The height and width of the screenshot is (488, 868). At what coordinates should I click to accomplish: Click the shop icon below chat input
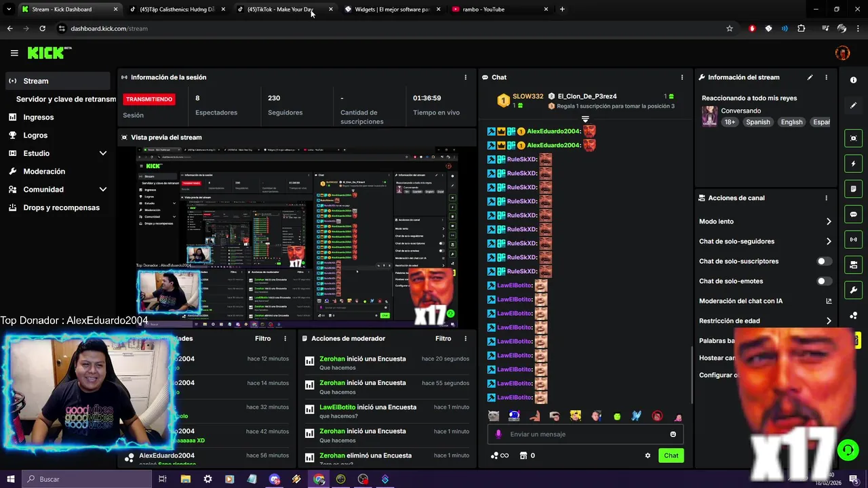[523, 455]
